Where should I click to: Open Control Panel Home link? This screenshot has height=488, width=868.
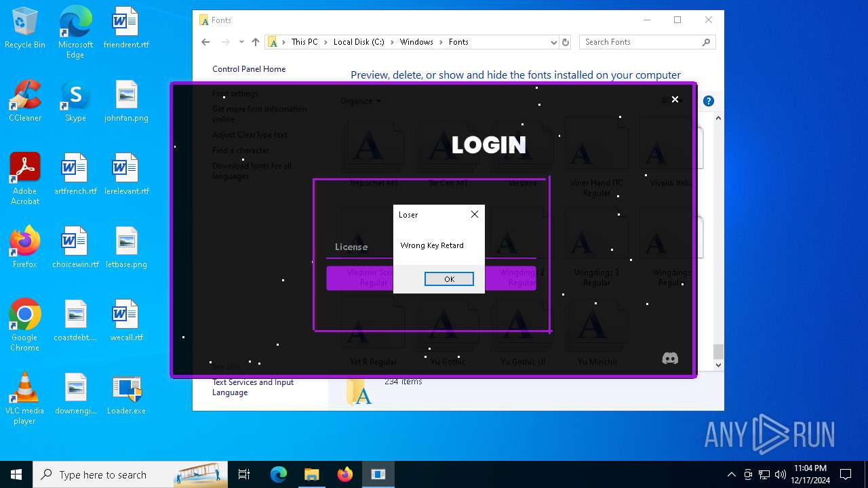tap(249, 69)
